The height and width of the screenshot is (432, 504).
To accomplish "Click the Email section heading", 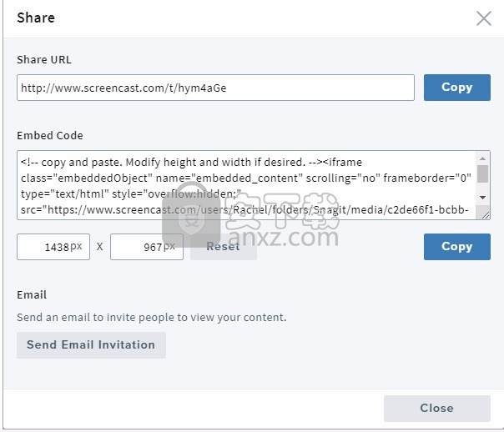I will 32,295.
